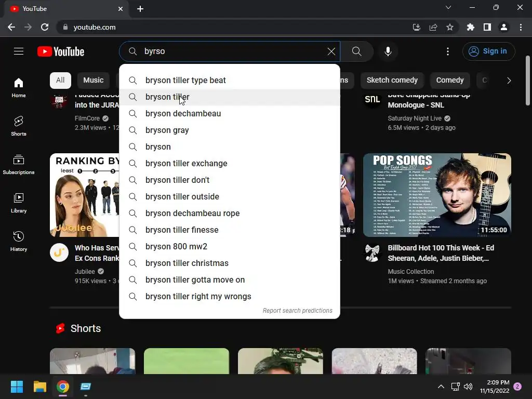Image resolution: width=532 pixels, height=399 pixels.
Task: Open a new browser tab
Action: point(140,9)
